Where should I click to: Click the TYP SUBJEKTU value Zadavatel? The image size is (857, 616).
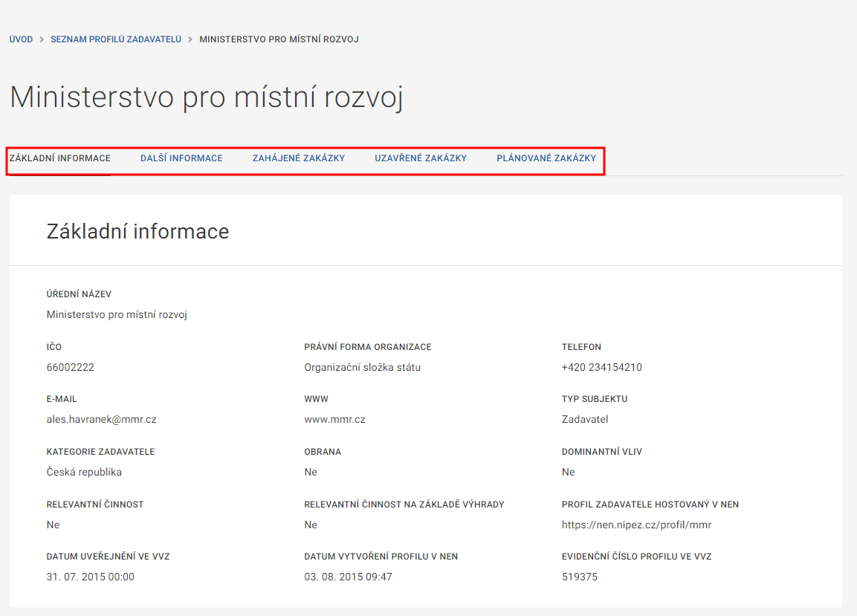585,419
